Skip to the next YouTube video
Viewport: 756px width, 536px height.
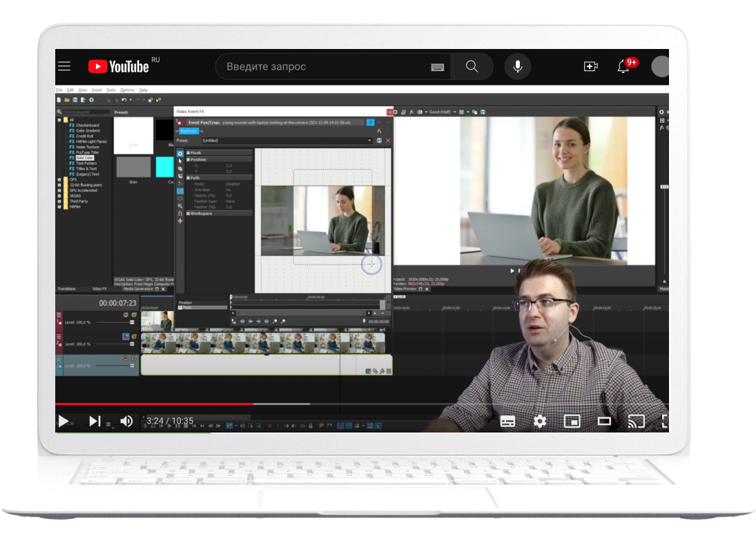(x=95, y=421)
